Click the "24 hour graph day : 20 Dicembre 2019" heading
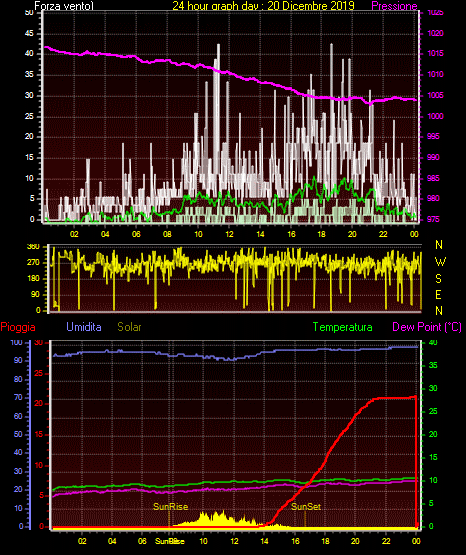 [263, 6]
